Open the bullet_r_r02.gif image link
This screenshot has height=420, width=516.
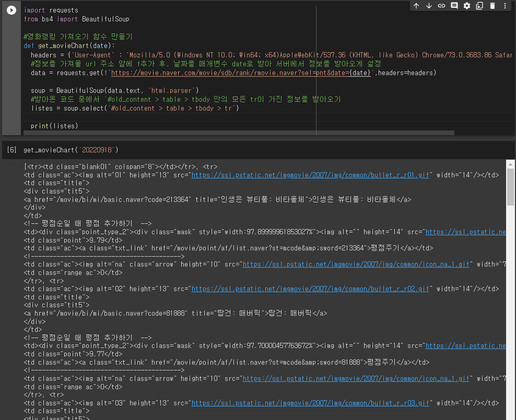pyautogui.click(x=310, y=289)
